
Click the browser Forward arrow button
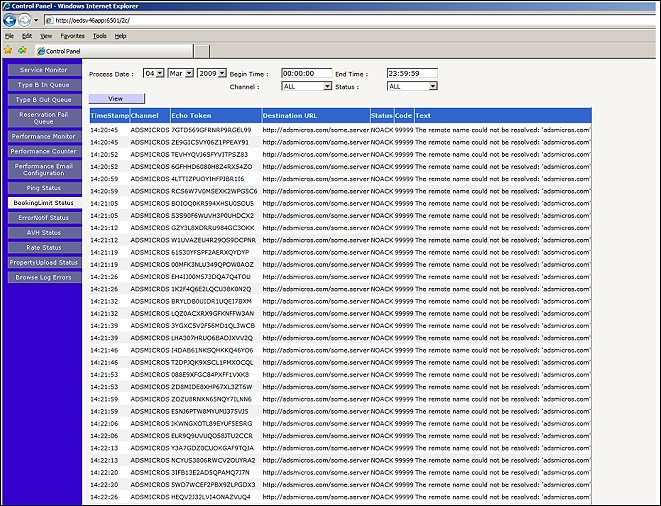(24, 20)
